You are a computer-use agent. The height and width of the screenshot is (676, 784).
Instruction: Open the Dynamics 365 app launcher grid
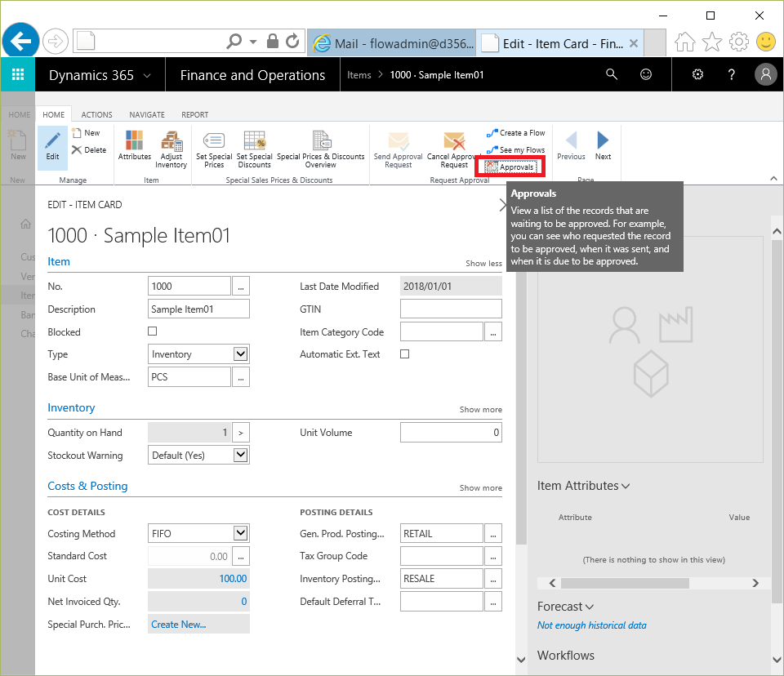pos(18,74)
